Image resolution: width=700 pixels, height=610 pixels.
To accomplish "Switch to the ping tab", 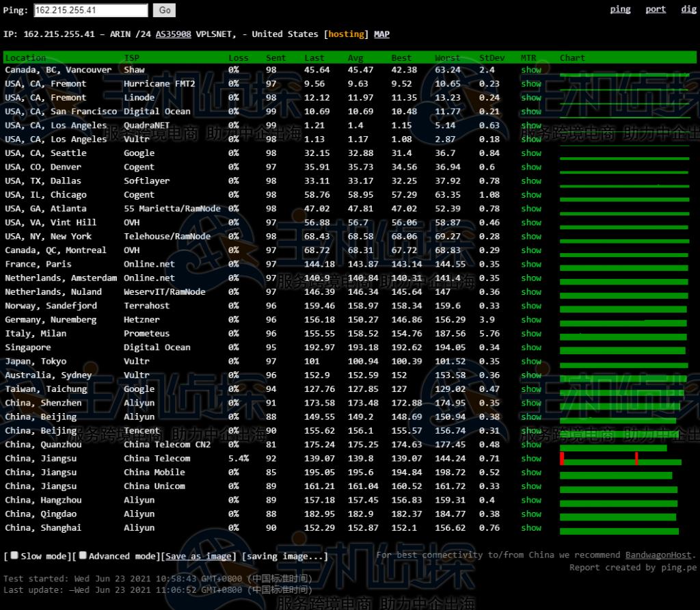I will tap(620, 9).
